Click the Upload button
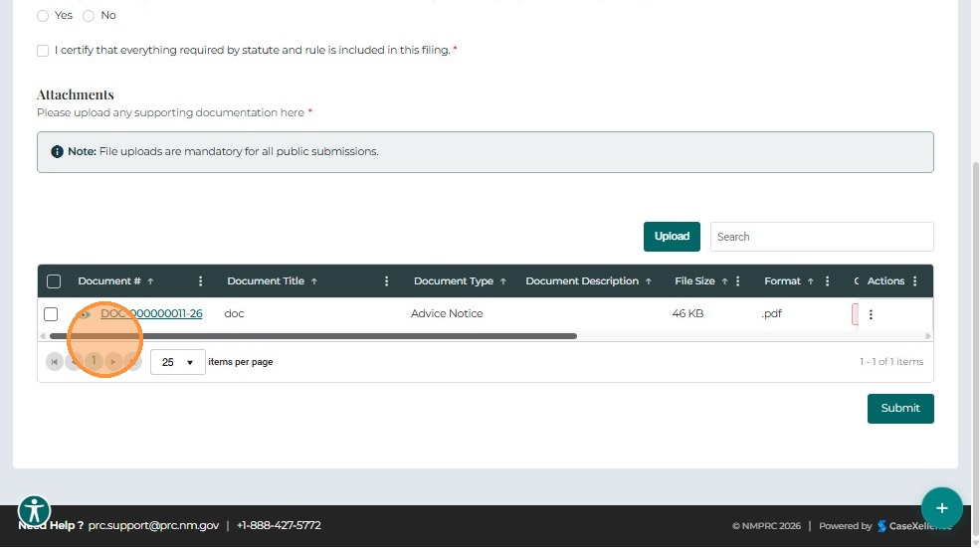This screenshot has height=548, width=980. (672, 237)
